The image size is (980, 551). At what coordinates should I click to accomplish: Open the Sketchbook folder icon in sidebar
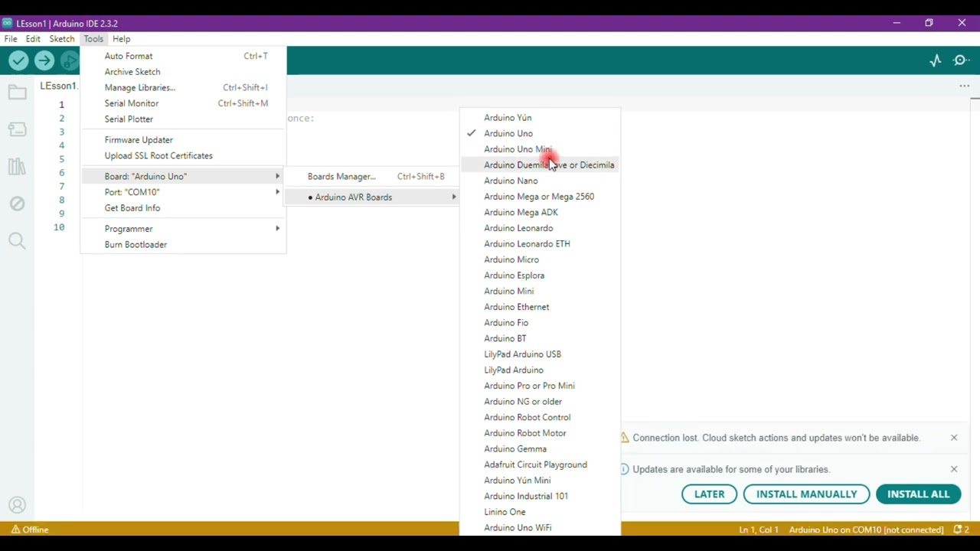[x=17, y=93]
